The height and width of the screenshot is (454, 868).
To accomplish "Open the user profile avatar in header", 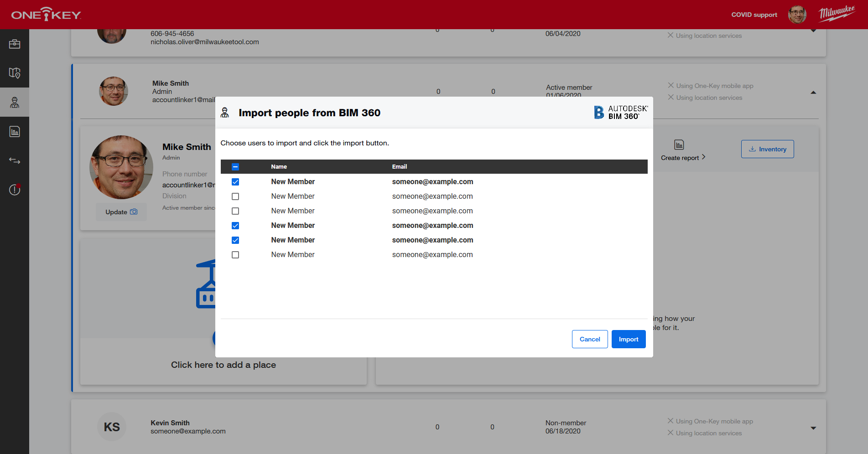I will click(x=797, y=15).
